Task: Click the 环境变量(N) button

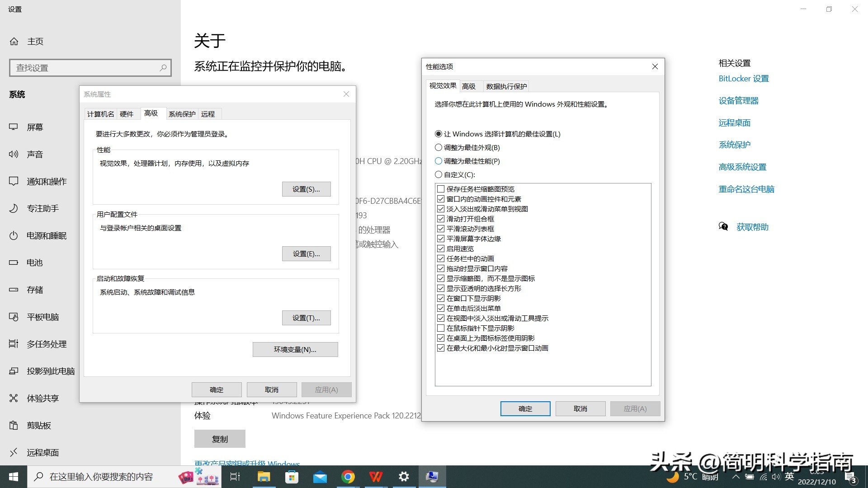Action: point(295,349)
